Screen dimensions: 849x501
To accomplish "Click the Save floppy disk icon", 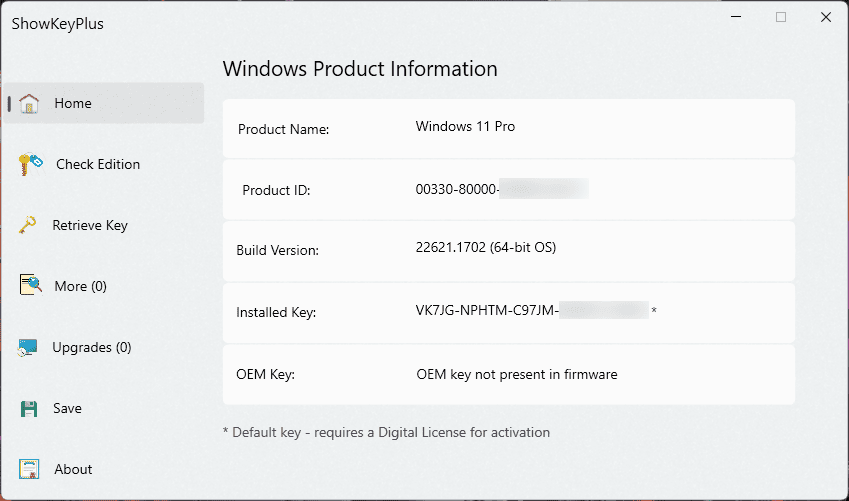I will click(x=29, y=408).
